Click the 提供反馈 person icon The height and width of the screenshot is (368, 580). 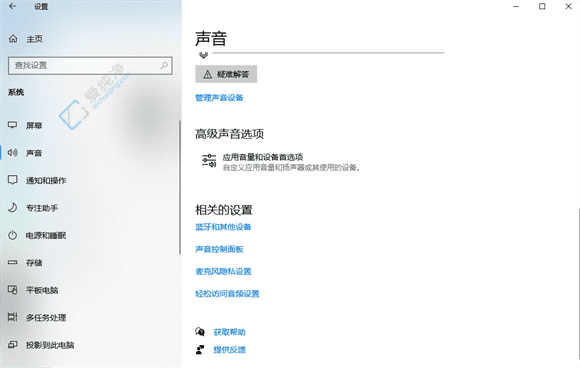click(x=200, y=350)
